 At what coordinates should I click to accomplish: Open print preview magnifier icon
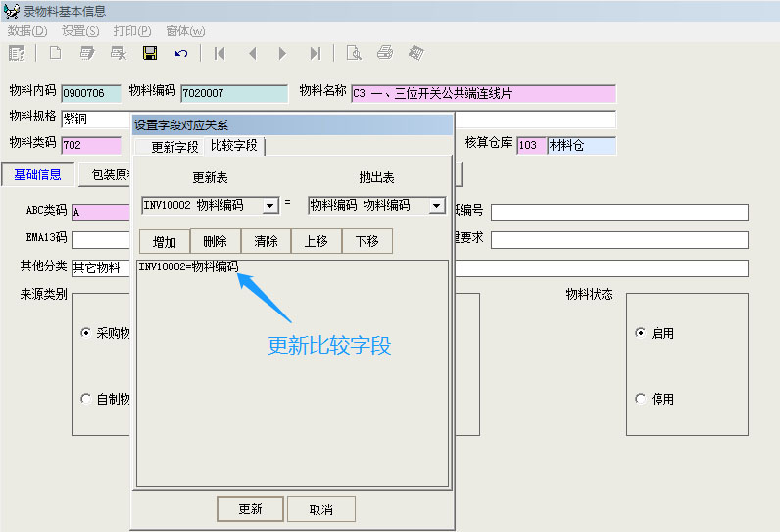coord(354,53)
